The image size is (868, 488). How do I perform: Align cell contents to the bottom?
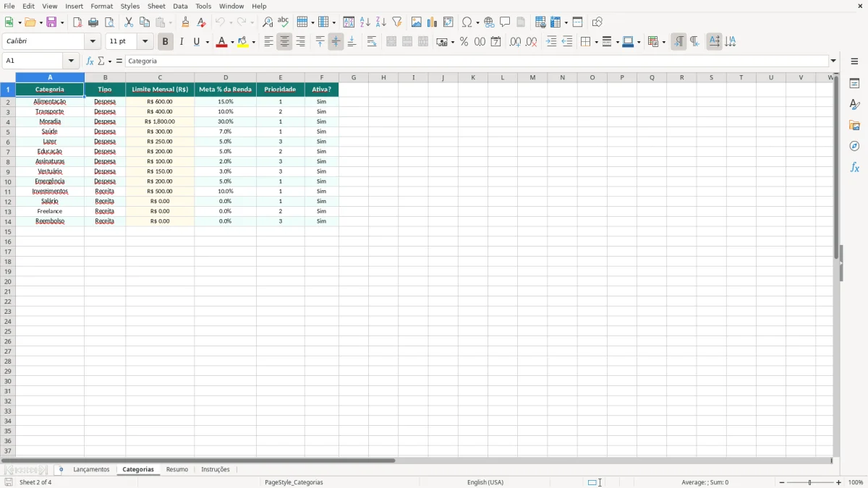point(352,42)
